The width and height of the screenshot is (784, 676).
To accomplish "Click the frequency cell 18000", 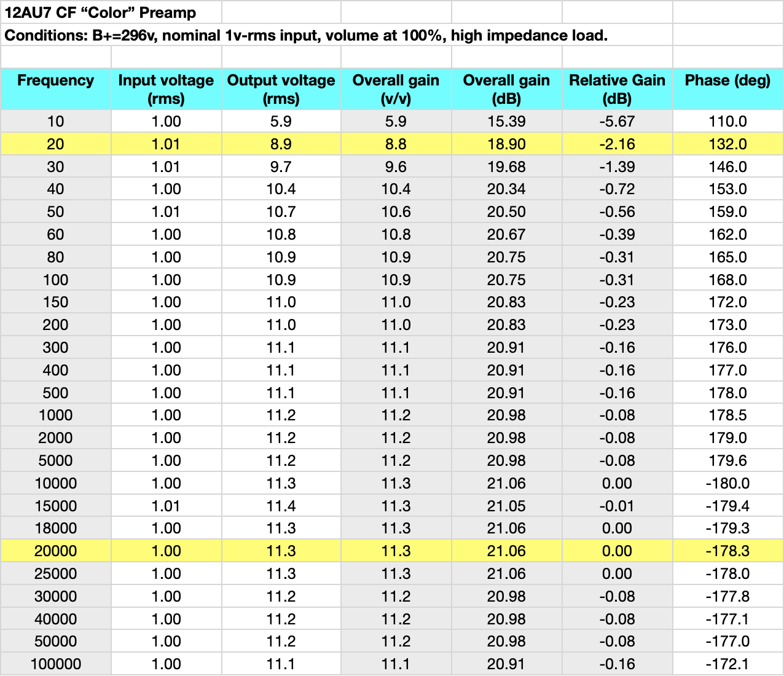I will click(x=56, y=528).
